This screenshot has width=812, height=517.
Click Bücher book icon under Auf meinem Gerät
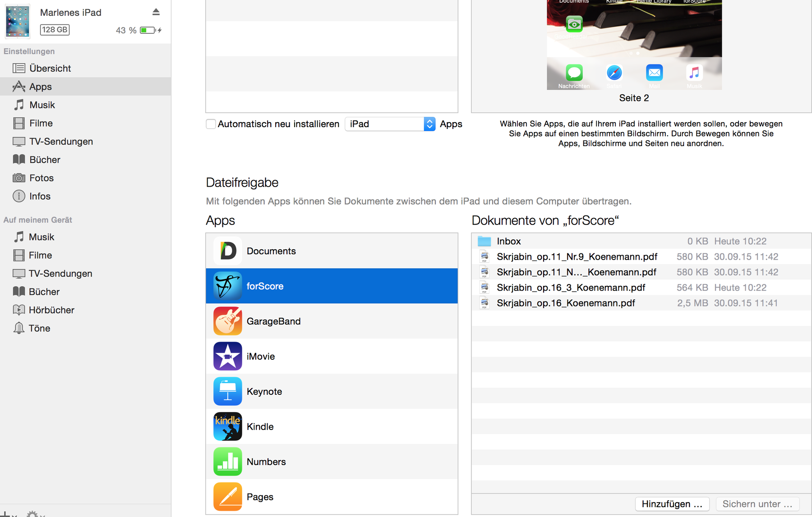point(19,292)
